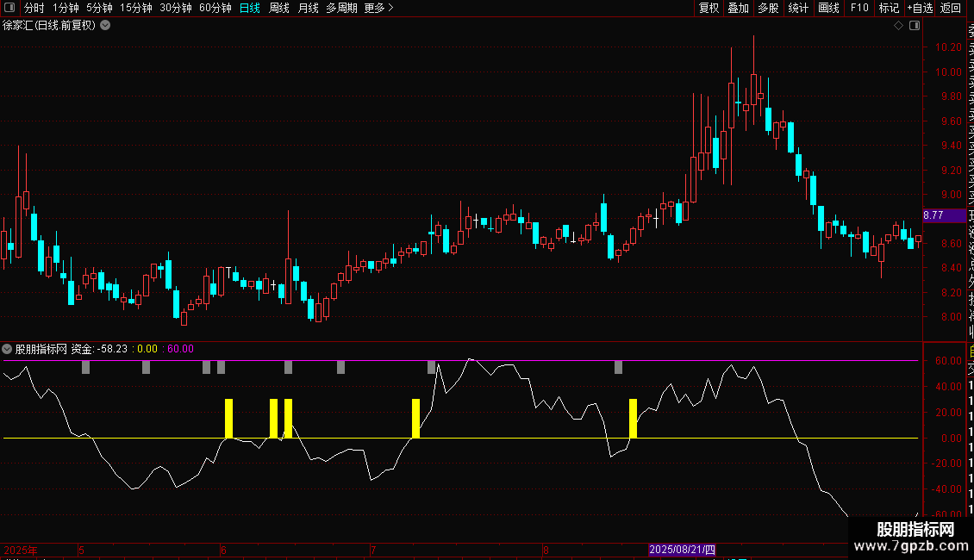The image size is (974, 560).
Task: Open the 多股 multi-stock view
Action: coord(768,8)
